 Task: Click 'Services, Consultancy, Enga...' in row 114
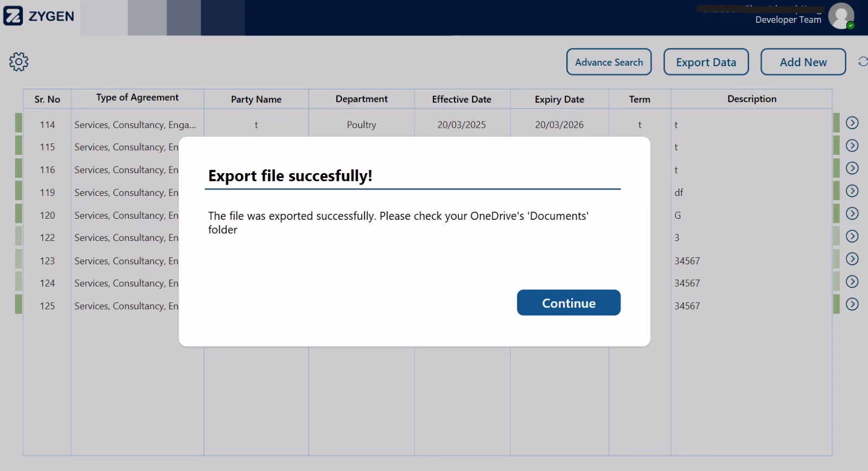click(x=135, y=125)
